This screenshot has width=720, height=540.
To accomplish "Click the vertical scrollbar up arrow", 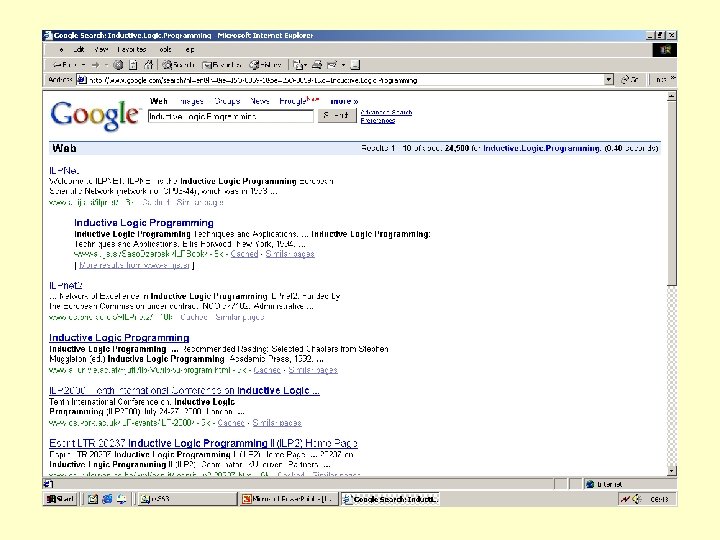I will 671,96.
